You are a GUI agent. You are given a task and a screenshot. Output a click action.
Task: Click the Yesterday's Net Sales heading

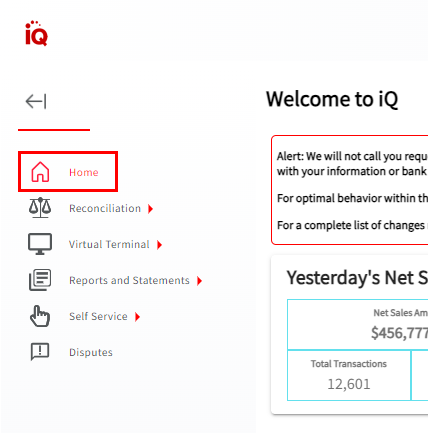[x=357, y=278]
